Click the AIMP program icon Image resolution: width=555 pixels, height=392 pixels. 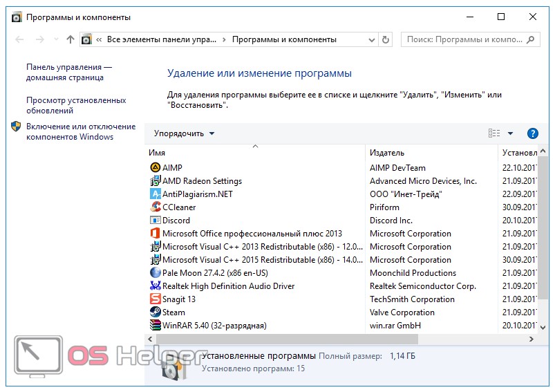[155, 167]
